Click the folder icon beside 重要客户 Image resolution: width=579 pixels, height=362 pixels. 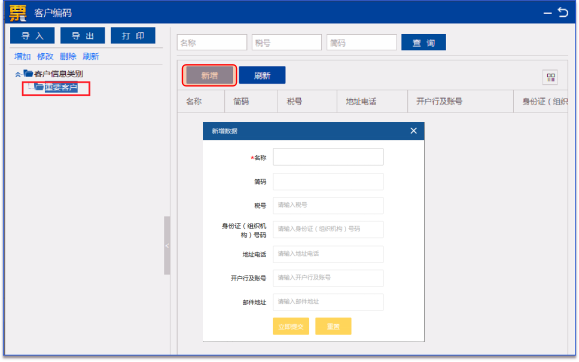tap(39, 87)
